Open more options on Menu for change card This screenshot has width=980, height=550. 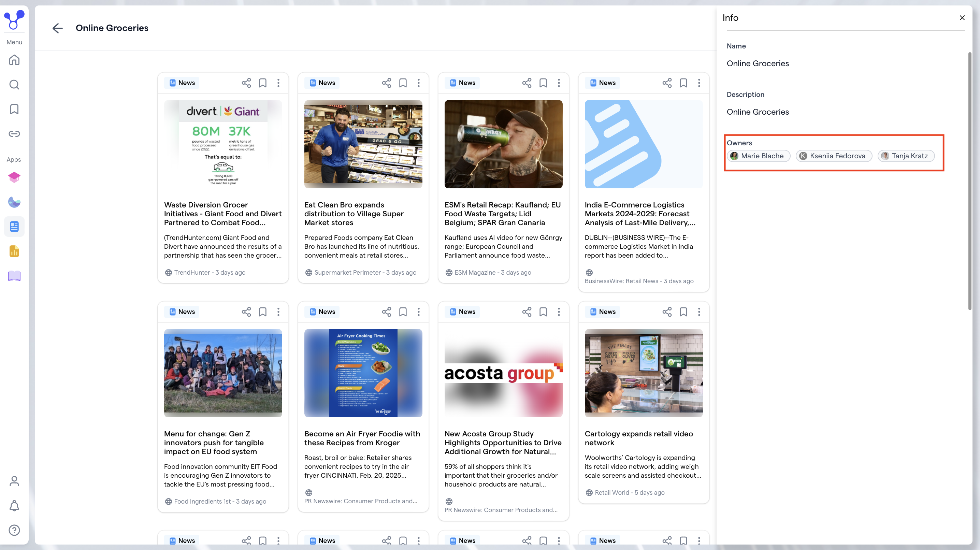pos(278,312)
